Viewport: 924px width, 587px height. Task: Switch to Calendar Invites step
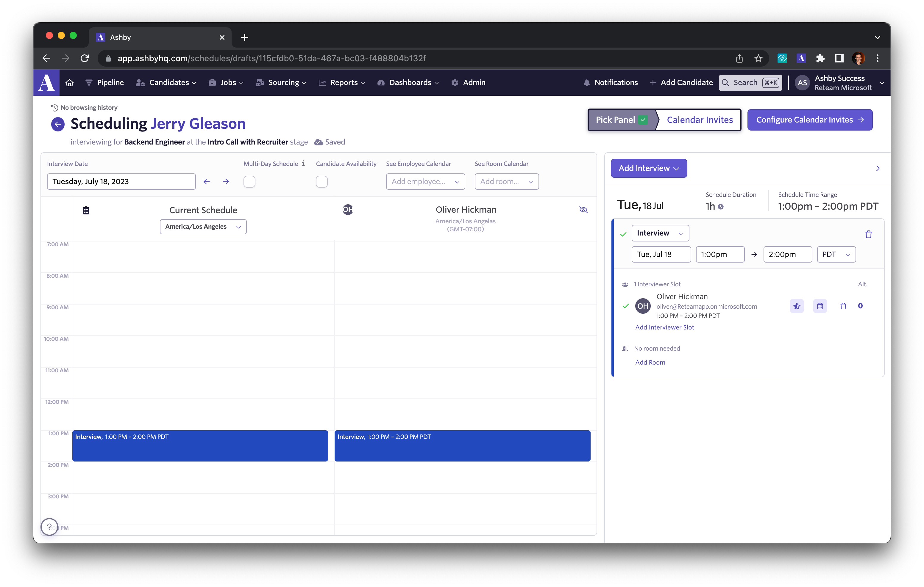[x=700, y=120]
